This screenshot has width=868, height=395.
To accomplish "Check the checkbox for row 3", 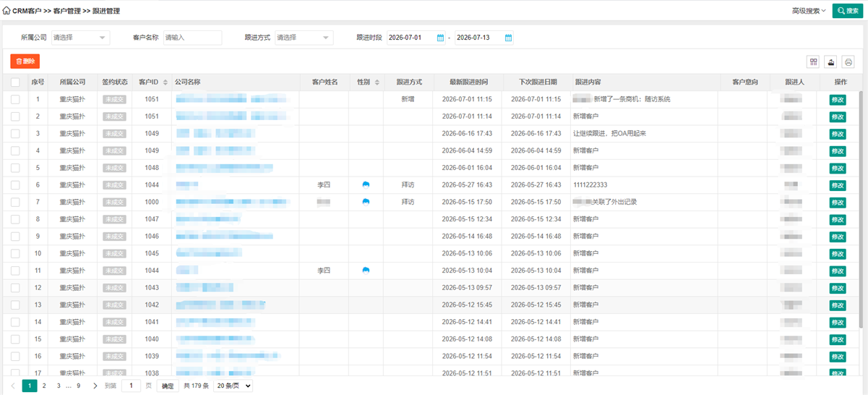I will (x=15, y=133).
